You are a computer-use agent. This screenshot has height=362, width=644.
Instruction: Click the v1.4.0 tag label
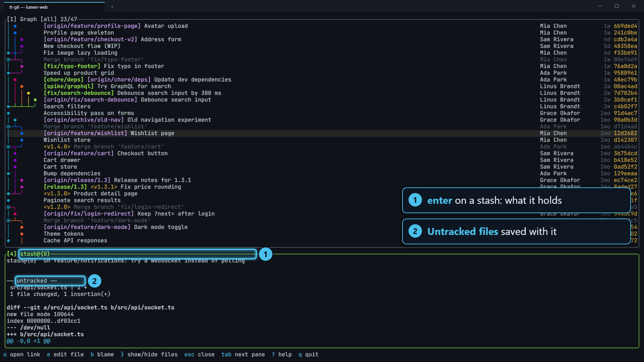click(57, 146)
